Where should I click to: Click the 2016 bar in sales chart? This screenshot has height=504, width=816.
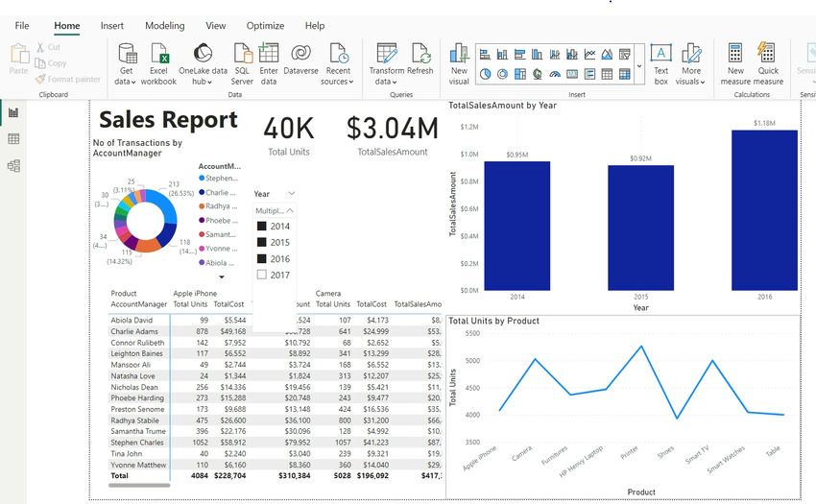point(763,209)
